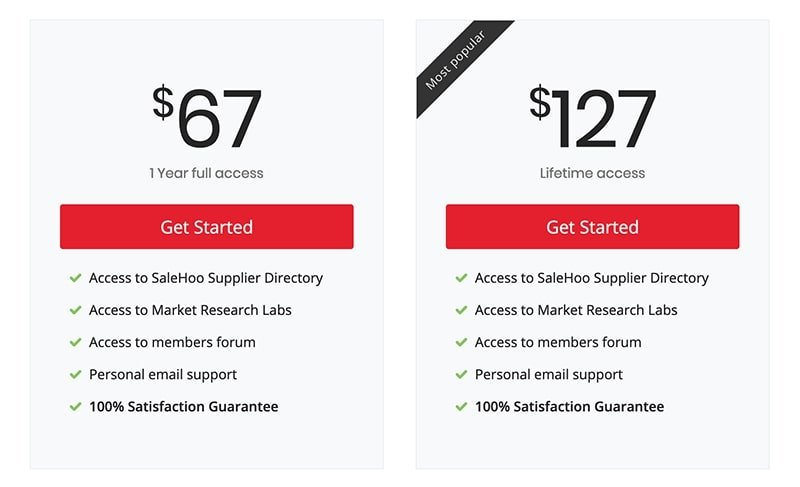Click Access to members forum in lifetime plan

tap(558, 342)
